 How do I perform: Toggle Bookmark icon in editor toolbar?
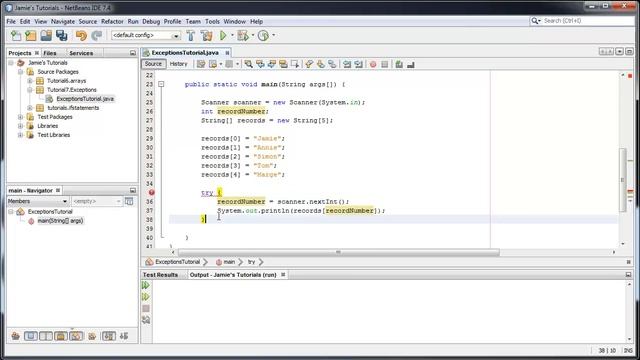(332, 64)
